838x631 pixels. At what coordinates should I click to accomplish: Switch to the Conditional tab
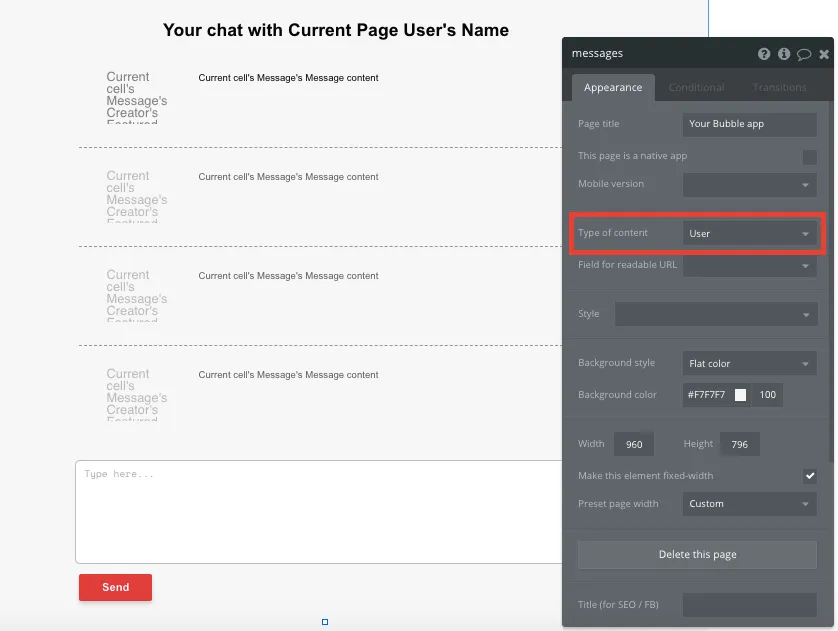[696, 87]
